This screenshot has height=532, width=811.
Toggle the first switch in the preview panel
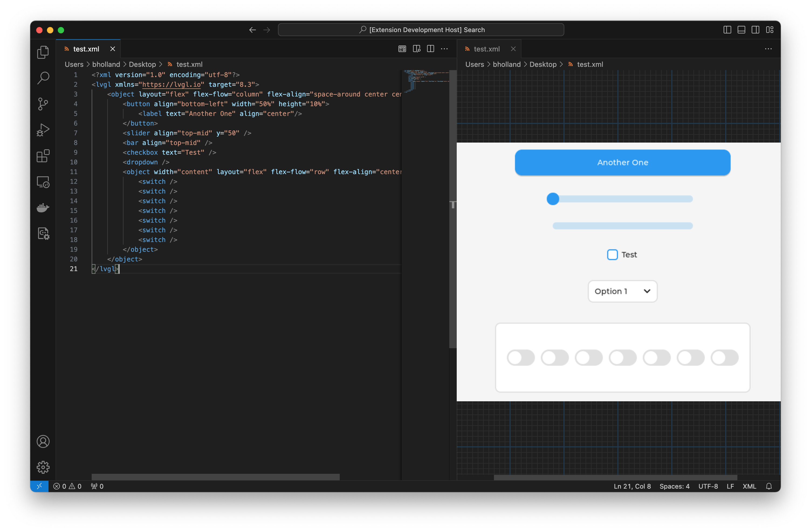pyautogui.click(x=521, y=357)
